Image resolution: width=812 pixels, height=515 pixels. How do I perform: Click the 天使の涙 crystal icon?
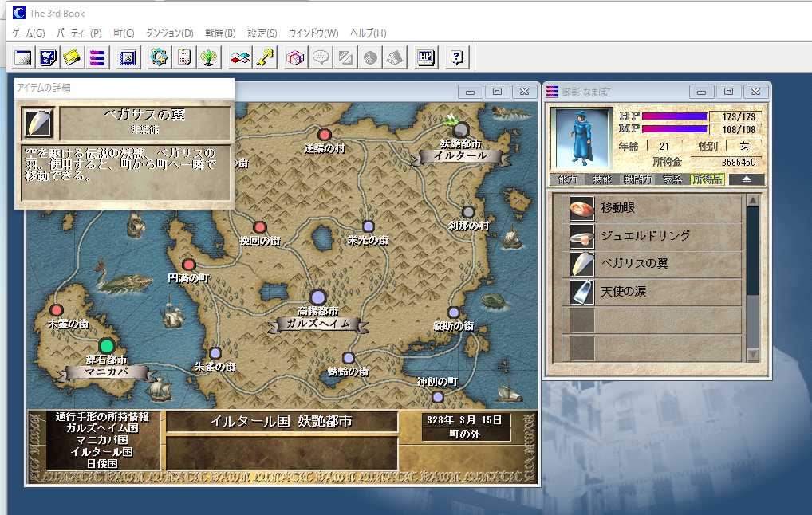pos(581,293)
